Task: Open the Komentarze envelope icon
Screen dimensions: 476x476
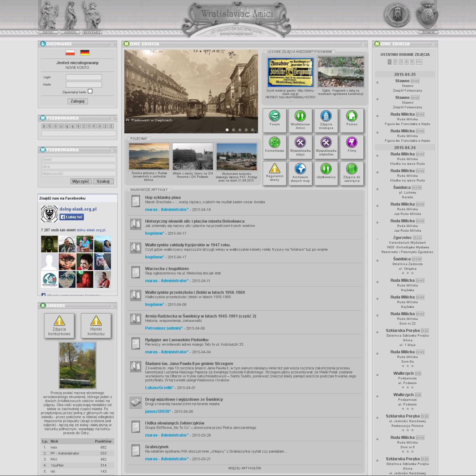Action: 274,143
